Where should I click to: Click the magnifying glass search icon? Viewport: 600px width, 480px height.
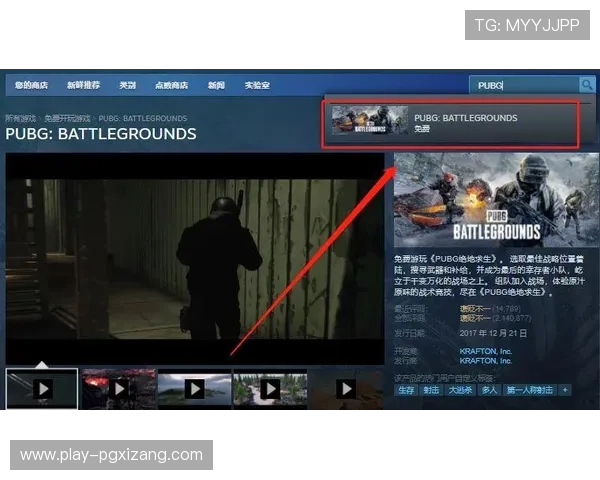587,85
